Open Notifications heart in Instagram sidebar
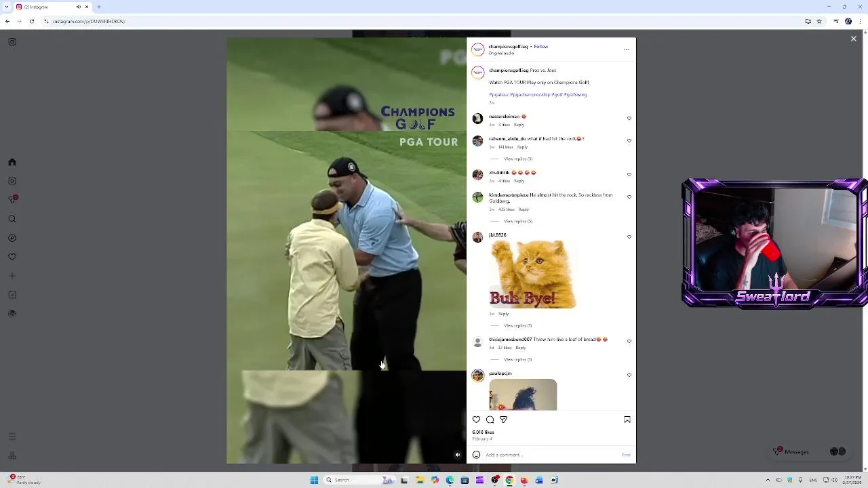868x488 pixels. pos(12,257)
